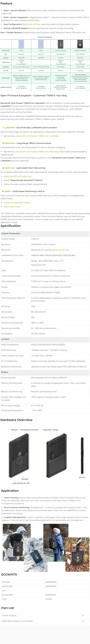Click the T1000-E for LoRaWAN product image

point(80,44)
